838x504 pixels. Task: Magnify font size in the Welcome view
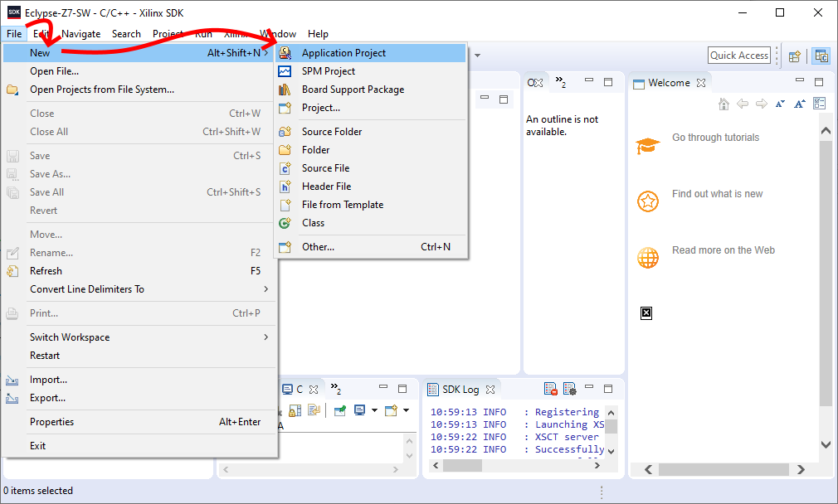pos(800,104)
